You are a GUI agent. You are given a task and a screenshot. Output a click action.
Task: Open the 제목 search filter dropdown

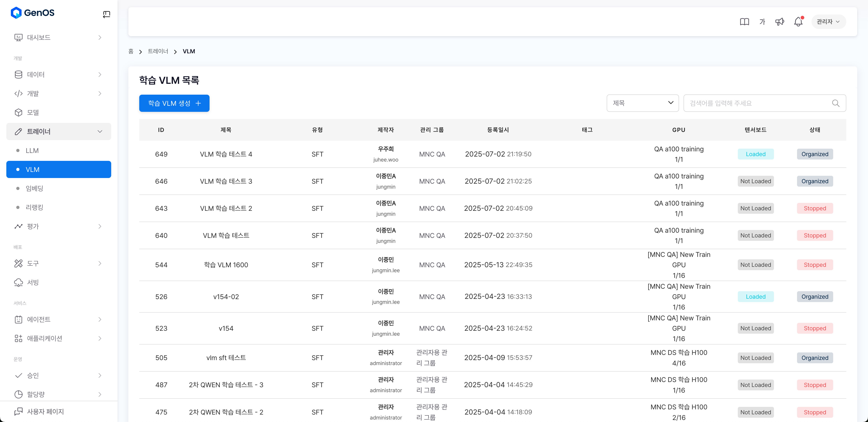(x=642, y=103)
